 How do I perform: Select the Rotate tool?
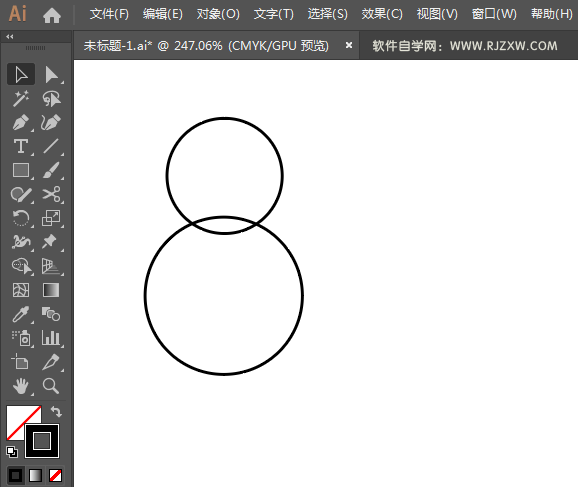(21, 218)
